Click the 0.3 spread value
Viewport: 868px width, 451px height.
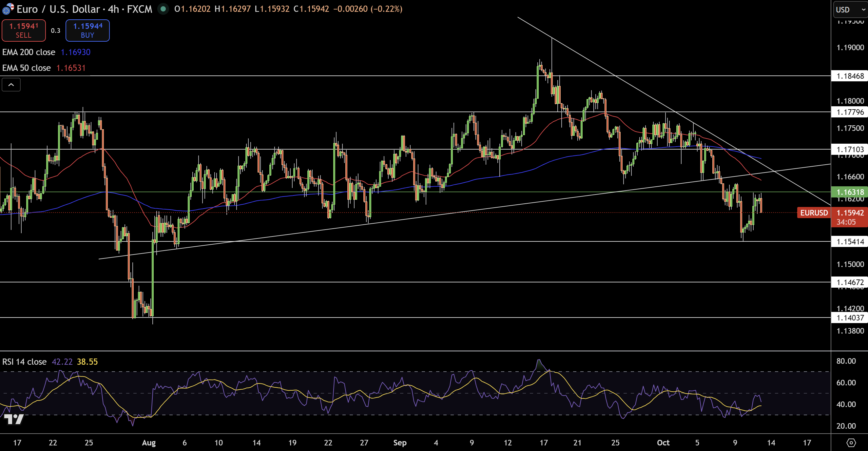pos(56,31)
